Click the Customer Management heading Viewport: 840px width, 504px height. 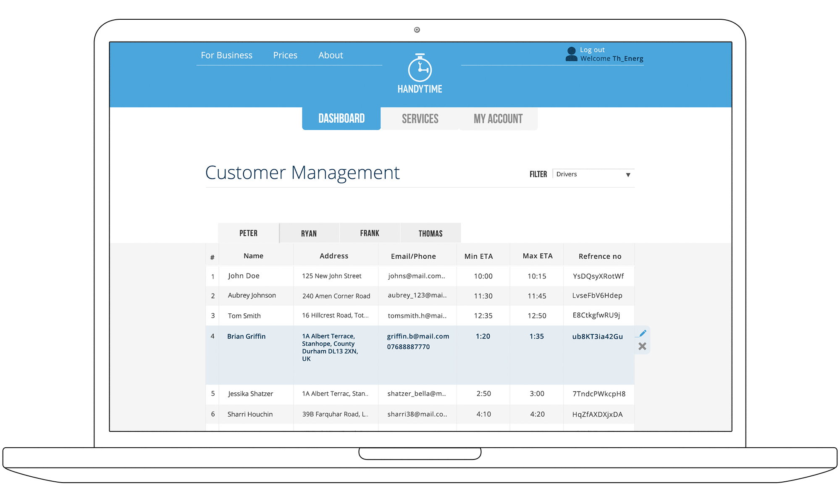(302, 173)
